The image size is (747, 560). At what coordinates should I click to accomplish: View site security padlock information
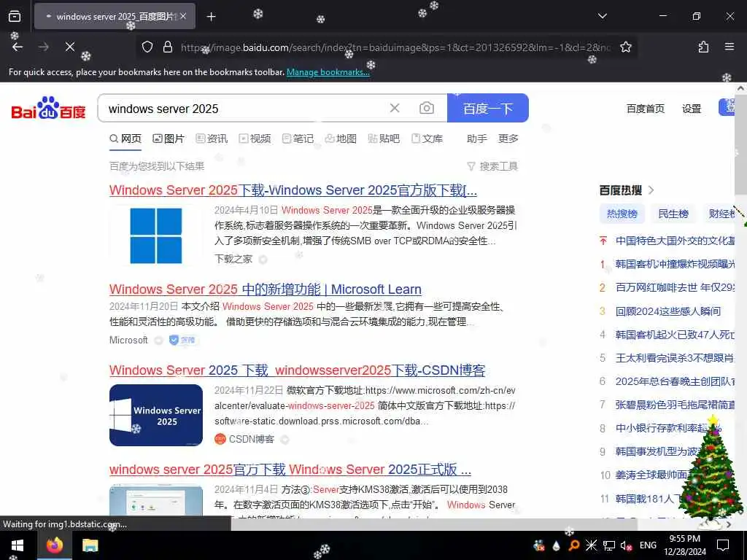pos(167,47)
